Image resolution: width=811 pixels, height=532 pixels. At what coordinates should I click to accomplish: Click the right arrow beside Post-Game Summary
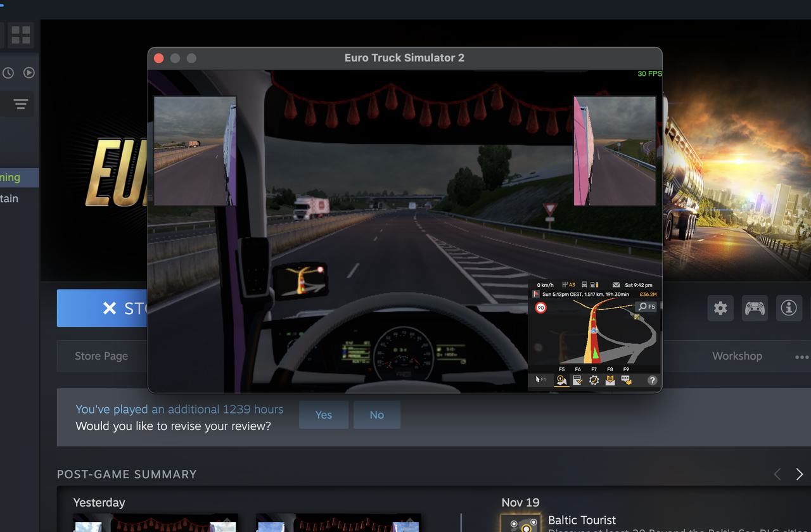[800, 474]
